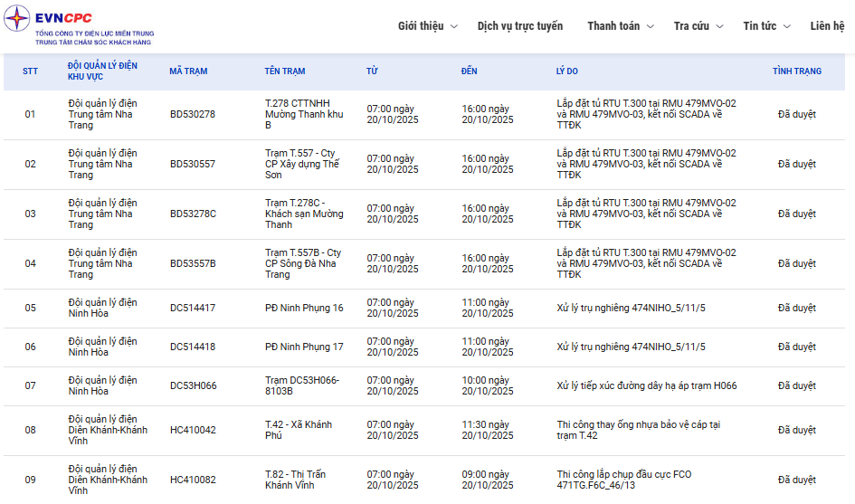This screenshot has width=855, height=504.
Task: Go to the Liên hệ page
Action: [x=827, y=26]
